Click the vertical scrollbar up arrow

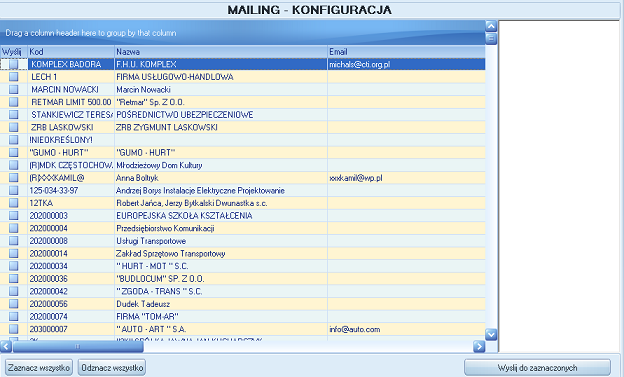coord(491,26)
